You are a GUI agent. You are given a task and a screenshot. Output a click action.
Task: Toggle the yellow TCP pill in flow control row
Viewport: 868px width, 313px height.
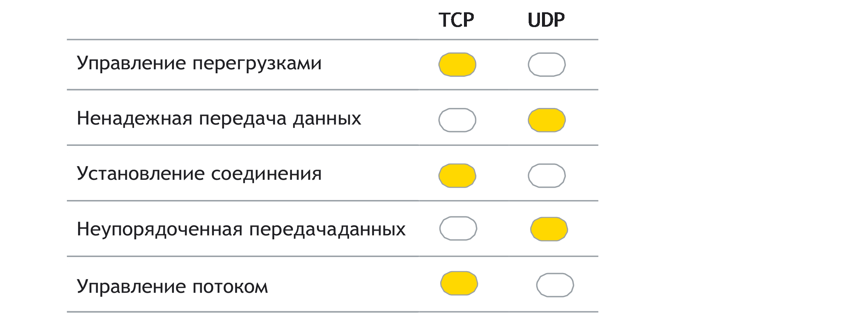tap(459, 283)
